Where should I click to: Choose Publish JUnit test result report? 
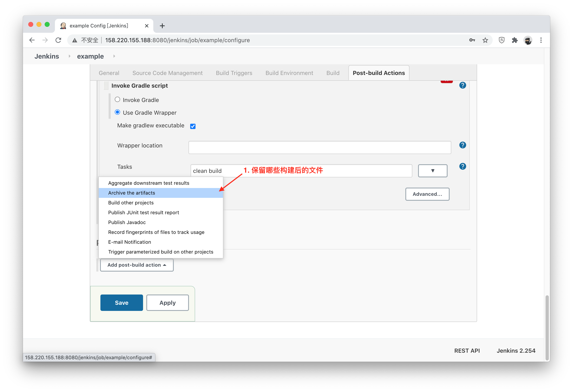pyautogui.click(x=161, y=213)
